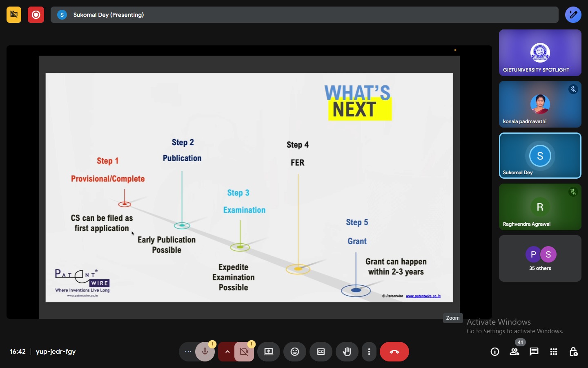The image size is (588, 368).
Task: Open the pen annotation tool at top right
Action: (x=573, y=15)
